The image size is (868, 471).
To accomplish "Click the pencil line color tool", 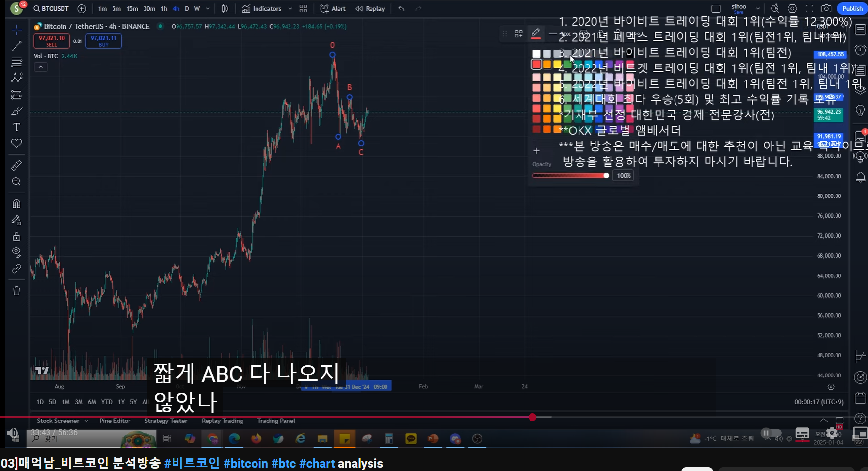I will (x=536, y=33).
